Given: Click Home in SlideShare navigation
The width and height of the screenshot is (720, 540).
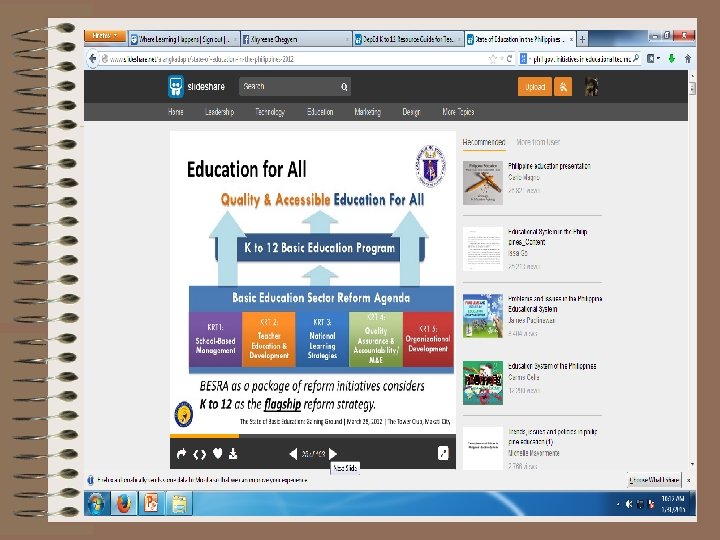Looking at the screenshot, I should (x=175, y=112).
